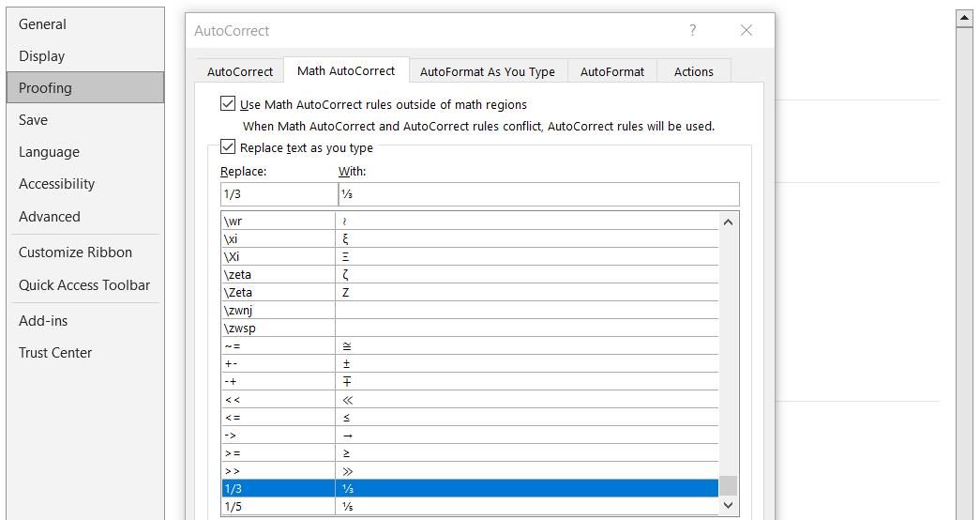This screenshot has height=520, width=980.
Task: Select the <= list row
Action: (470, 418)
